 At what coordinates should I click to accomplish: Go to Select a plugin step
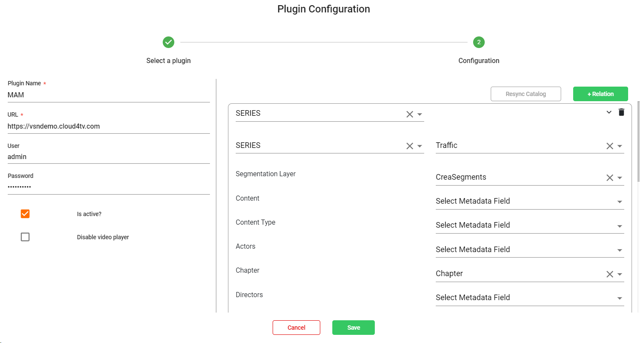(x=168, y=61)
